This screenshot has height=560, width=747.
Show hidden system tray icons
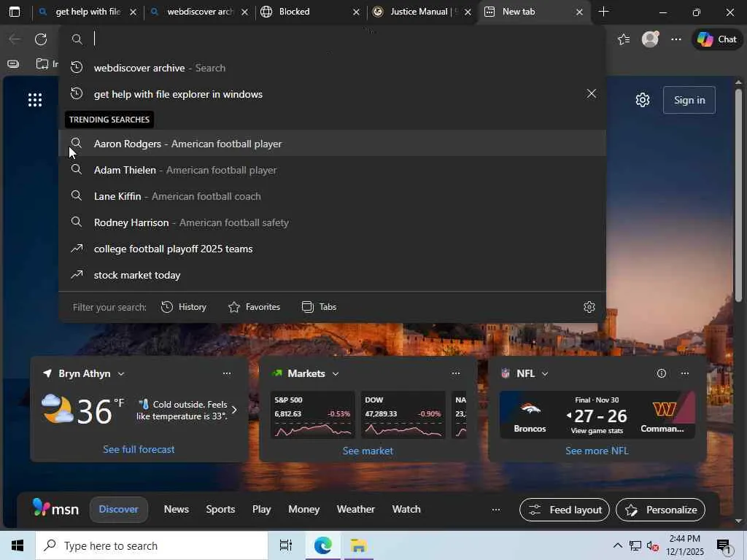point(617,545)
